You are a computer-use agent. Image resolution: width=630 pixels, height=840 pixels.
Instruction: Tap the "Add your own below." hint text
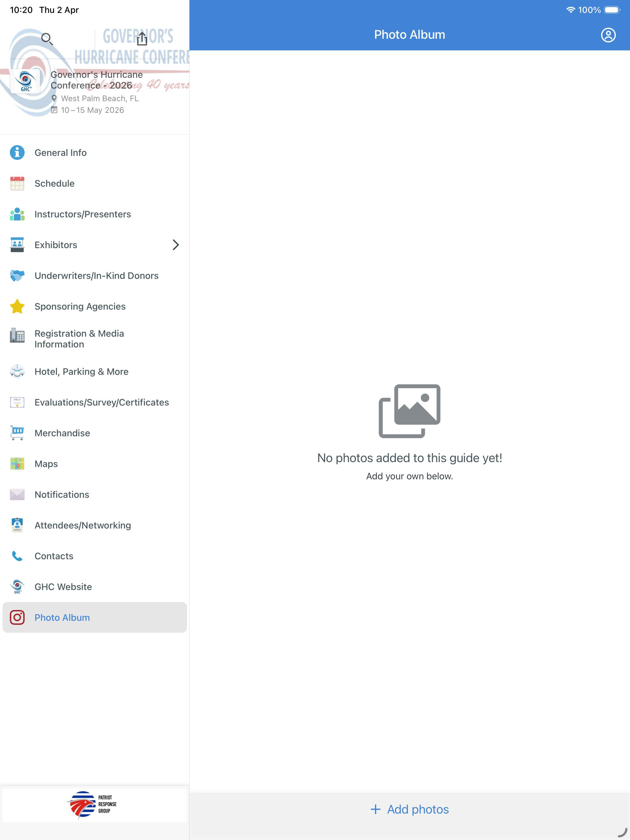point(410,476)
